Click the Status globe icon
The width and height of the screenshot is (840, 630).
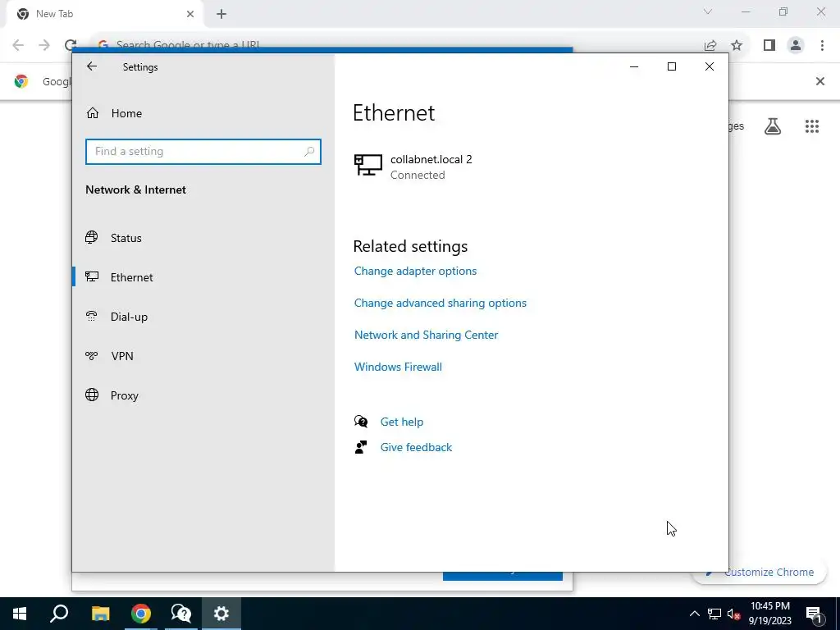click(92, 237)
